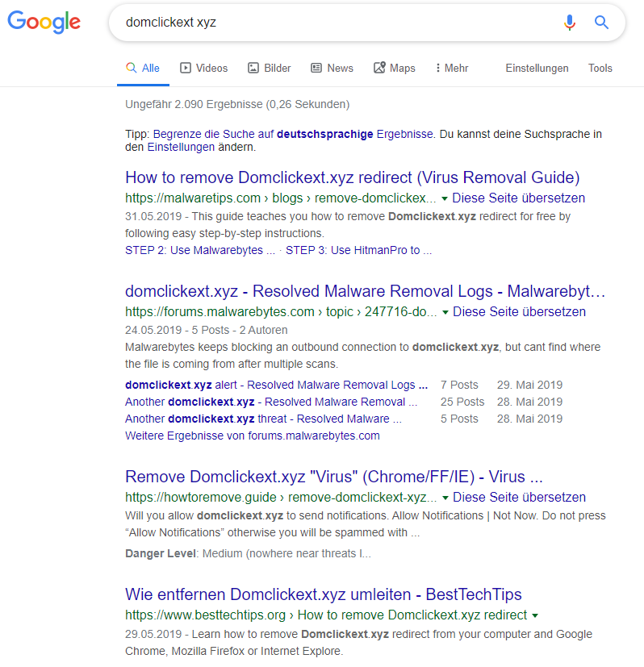Open the Maps tab
The image size is (644, 667).
[394, 68]
